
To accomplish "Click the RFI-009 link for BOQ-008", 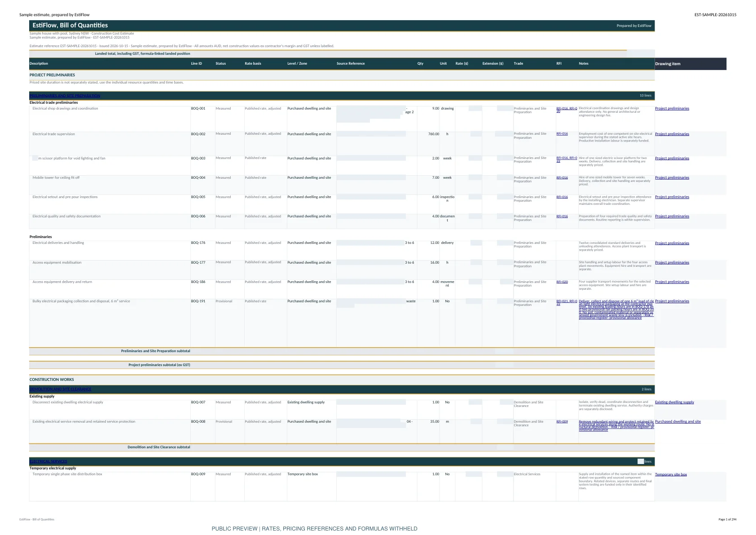I will tap(562, 422).
